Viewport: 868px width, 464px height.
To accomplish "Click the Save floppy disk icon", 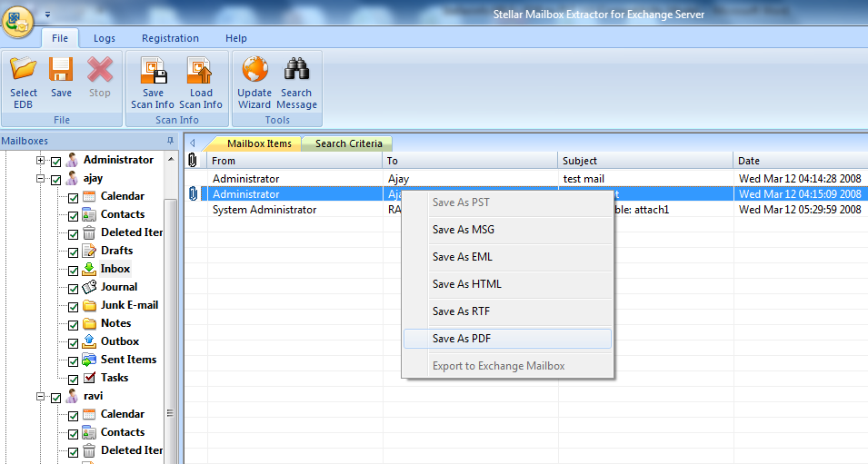I will [x=61, y=70].
